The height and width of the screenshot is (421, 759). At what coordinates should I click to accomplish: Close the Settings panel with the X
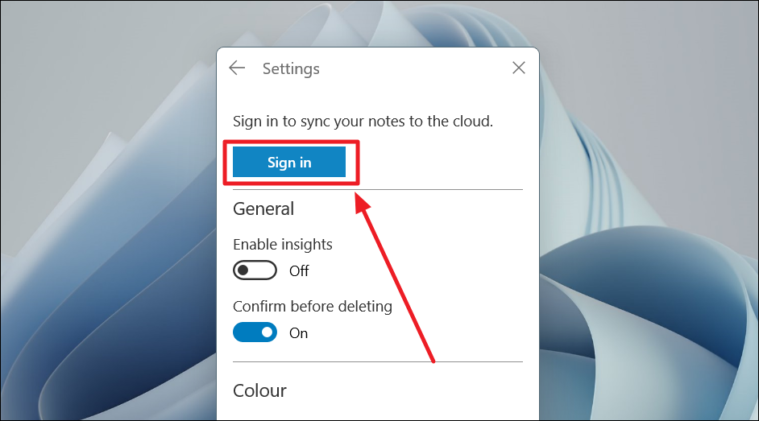pyautogui.click(x=518, y=68)
